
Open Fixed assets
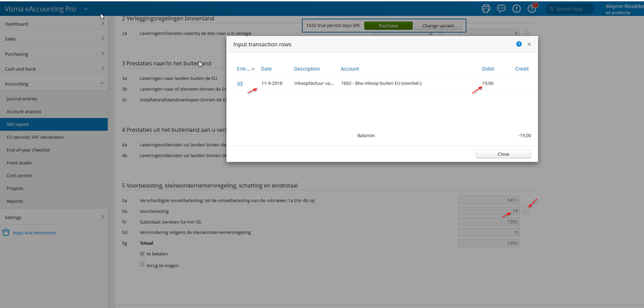coord(19,162)
